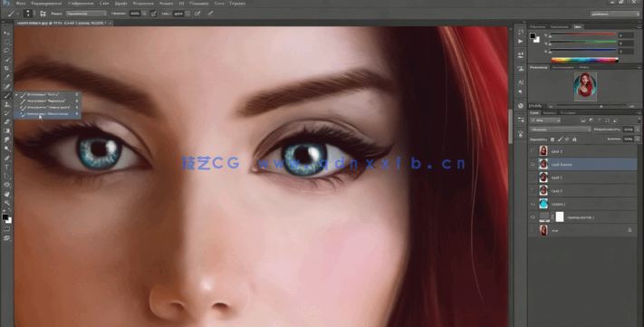The height and width of the screenshot is (327, 644).
Task: Select the Horizontal Type tool
Action: 6,168
